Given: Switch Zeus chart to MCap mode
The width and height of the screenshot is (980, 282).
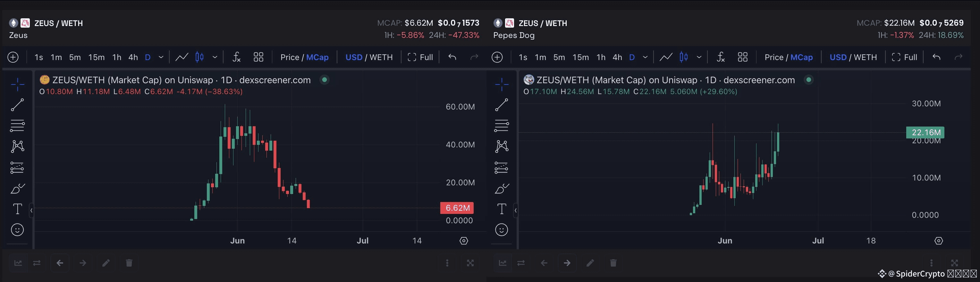Looking at the screenshot, I should coord(317,57).
